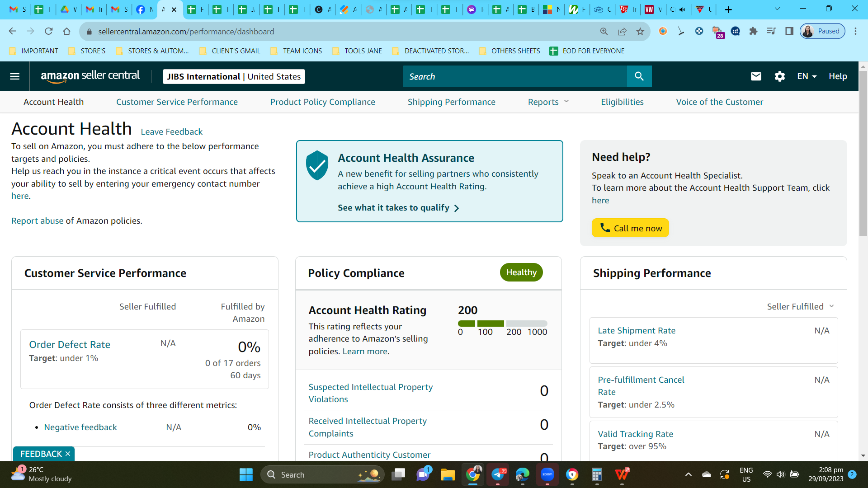Open the Negative feedback link
The image size is (868, 488).
click(x=80, y=427)
